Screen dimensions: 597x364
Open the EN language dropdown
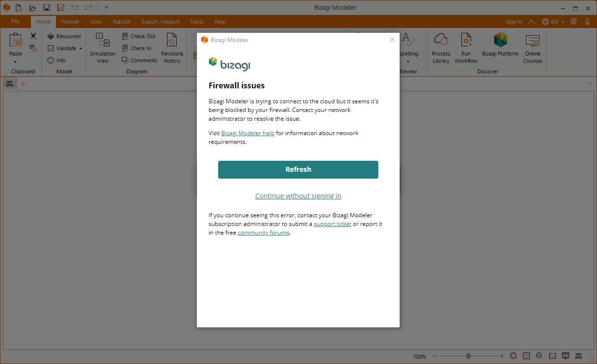[x=553, y=22]
